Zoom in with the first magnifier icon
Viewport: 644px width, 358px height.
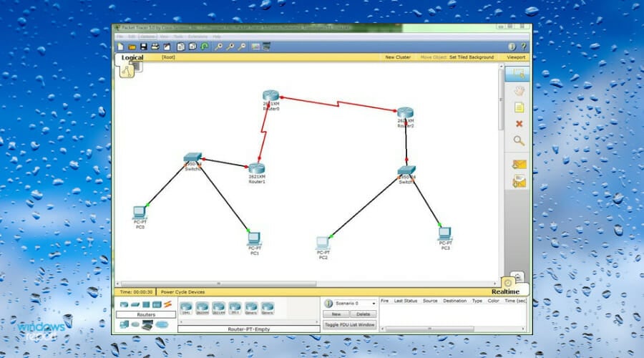click(218, 47)
